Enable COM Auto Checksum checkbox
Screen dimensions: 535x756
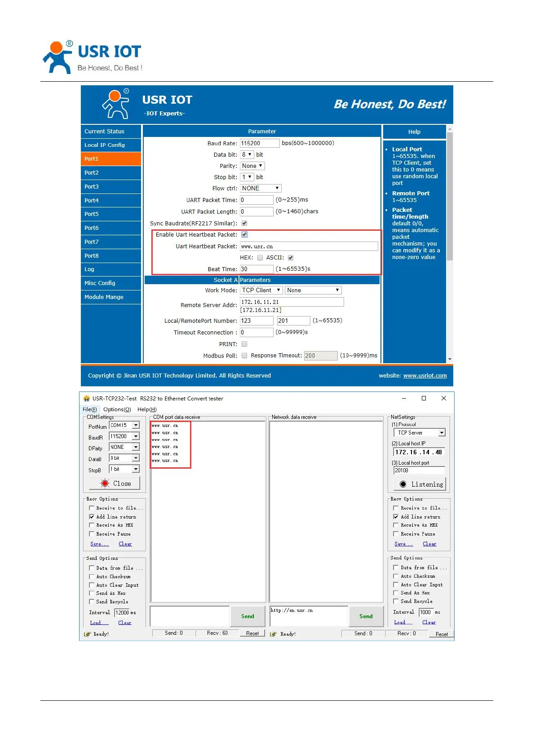coord(92,576)
